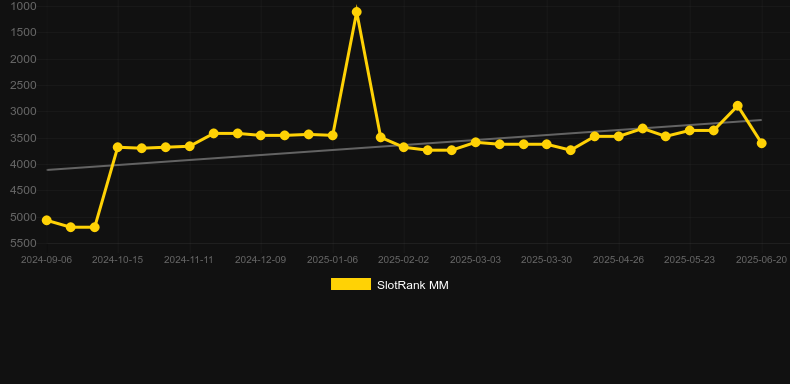Click the 2024-12-09 x-axis label

coord(260,260)
